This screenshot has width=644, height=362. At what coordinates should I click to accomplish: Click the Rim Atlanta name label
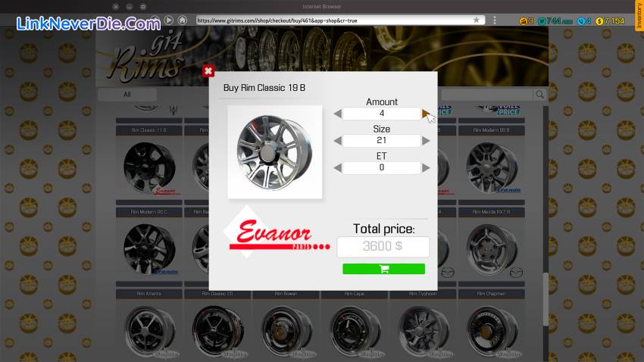tap(149, 294)
